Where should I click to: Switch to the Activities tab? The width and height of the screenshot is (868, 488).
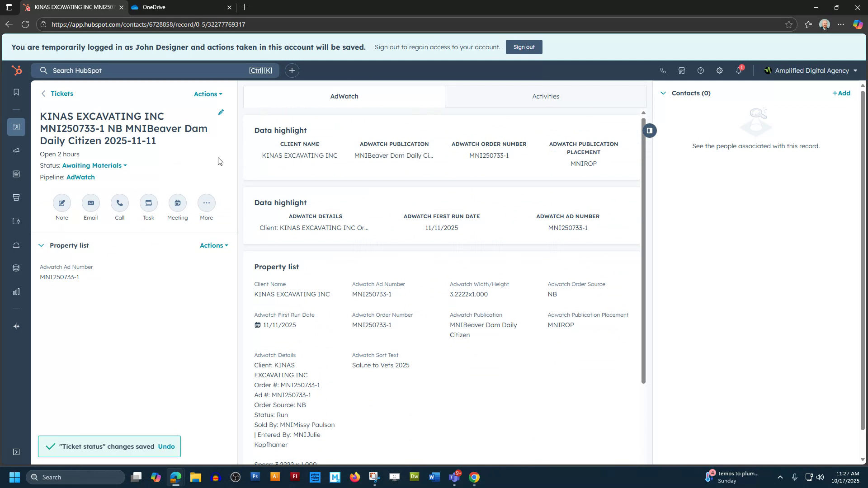click(545, 96)
